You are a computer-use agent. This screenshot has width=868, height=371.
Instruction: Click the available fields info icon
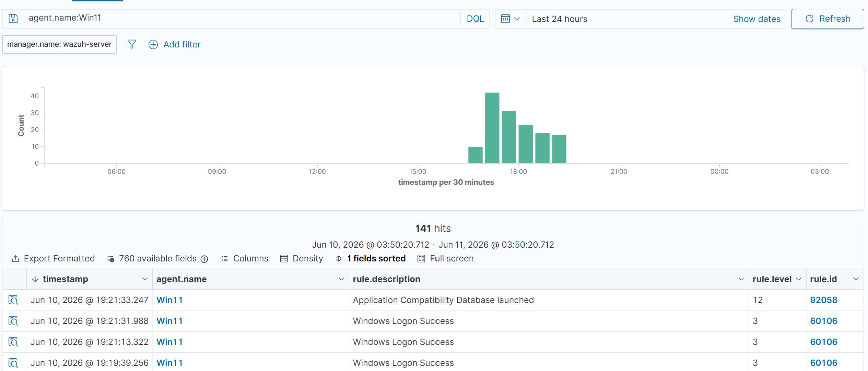click(204, 259)
